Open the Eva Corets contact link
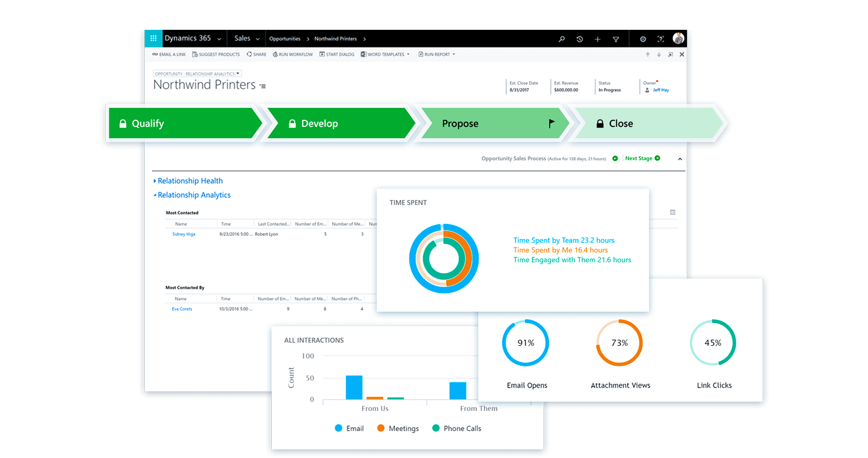 (182, 309)
